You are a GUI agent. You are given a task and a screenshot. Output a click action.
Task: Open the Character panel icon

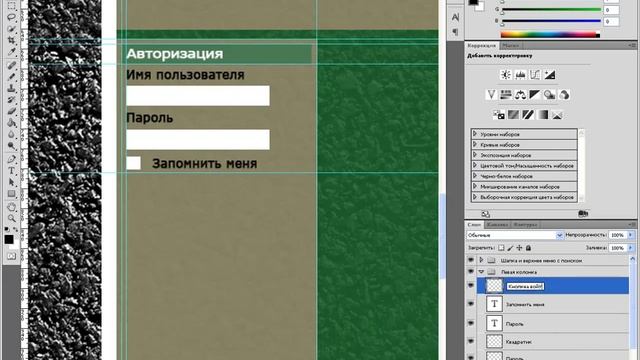tap(455, 18)
